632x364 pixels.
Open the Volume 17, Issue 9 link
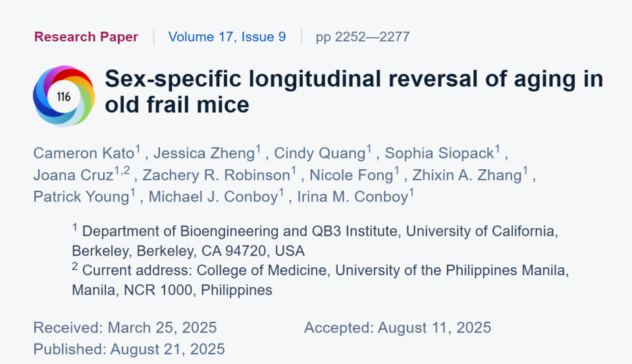pos(227,37)
